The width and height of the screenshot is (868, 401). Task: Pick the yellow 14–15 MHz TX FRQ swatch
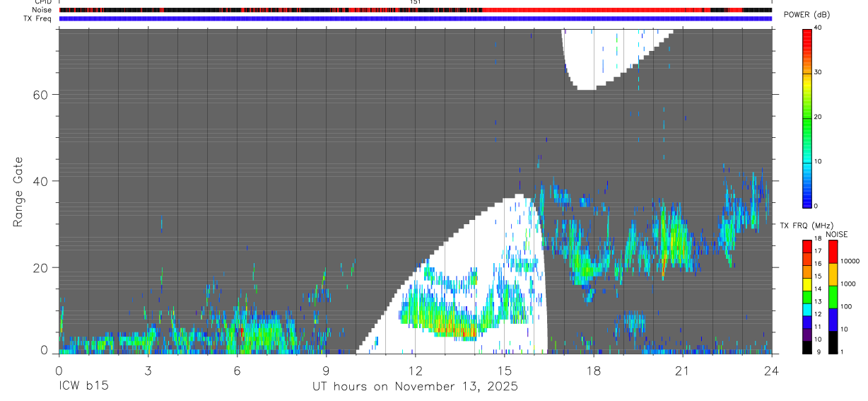tap(807, 283)
